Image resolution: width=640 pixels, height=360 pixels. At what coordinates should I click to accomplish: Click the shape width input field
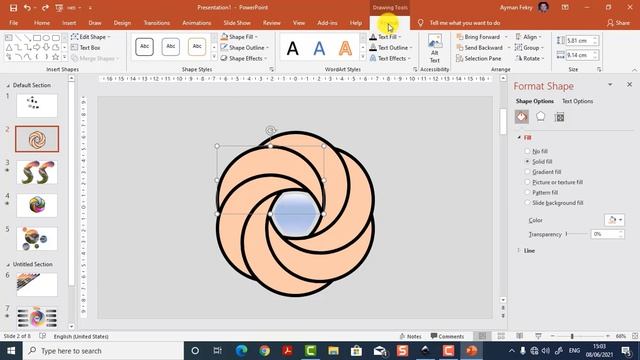tap(579, 55)
